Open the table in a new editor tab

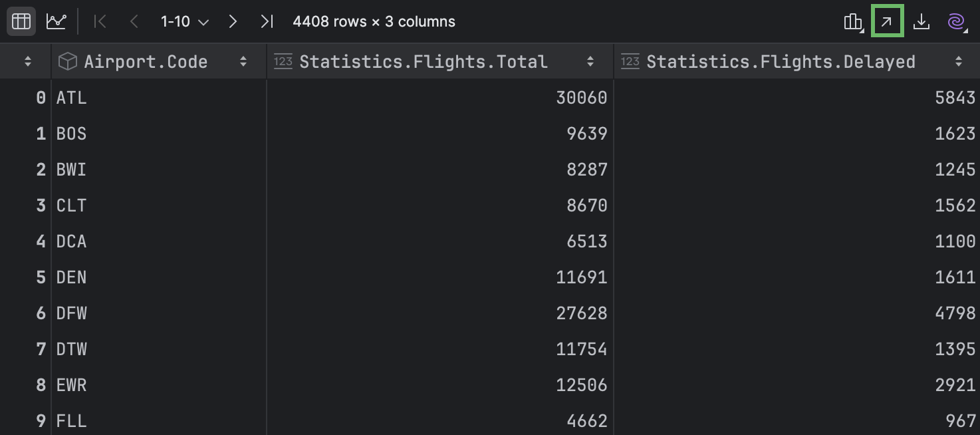pos(888,21)
